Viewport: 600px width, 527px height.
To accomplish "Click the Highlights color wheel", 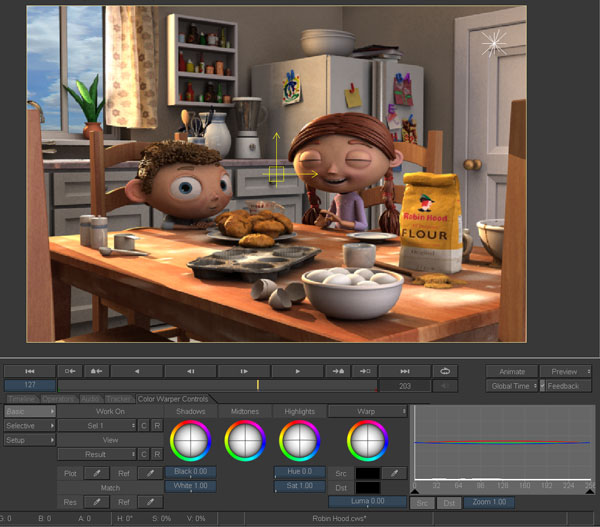I will point(300,441).
